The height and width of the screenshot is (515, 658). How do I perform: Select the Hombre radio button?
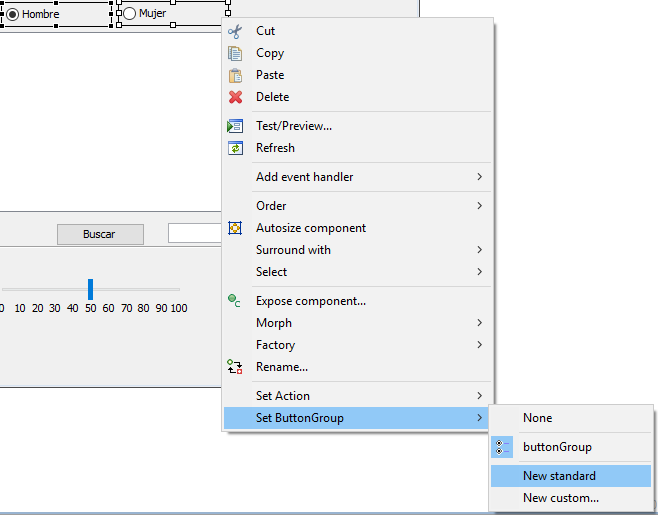point(13,14)
